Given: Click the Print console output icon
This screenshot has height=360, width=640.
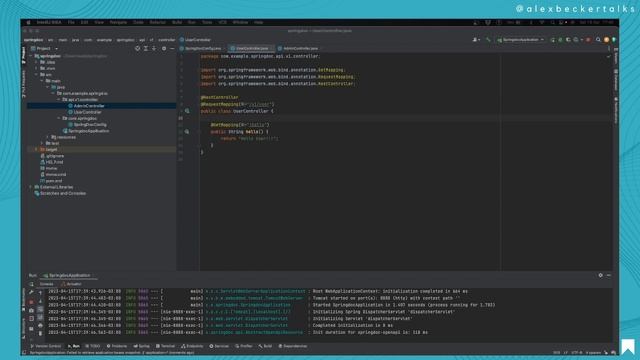Looking at the screenshot, I should pos(40,325).
